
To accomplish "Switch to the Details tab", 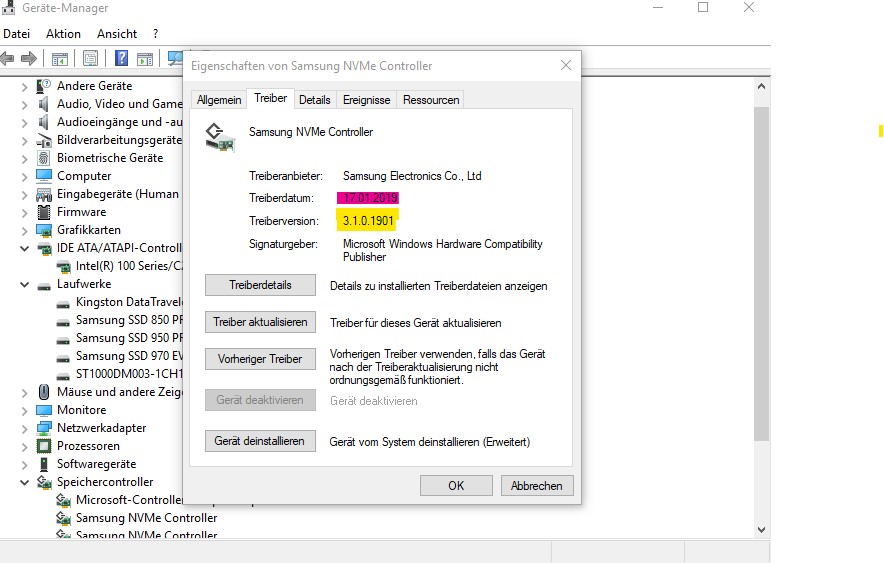I will (x=315, y=100).
